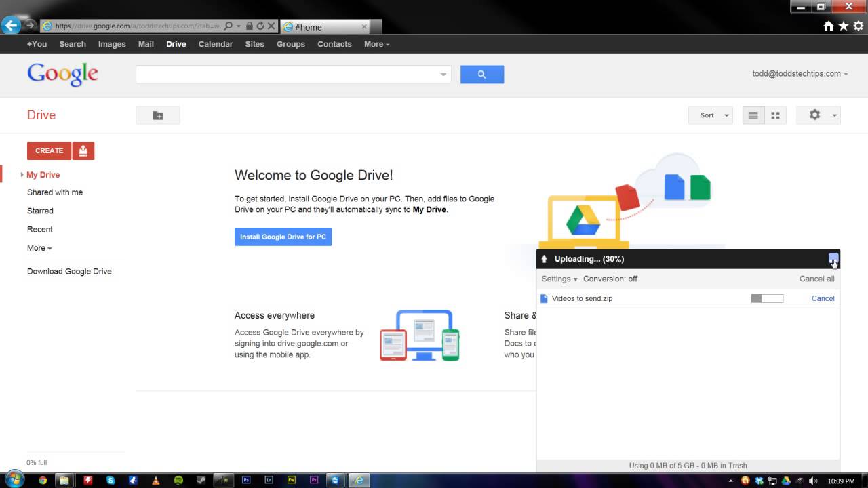Click the address bar security lock icon
This screenshot has width=868, height=488.
pyautogui.click(x=250, y=26)
